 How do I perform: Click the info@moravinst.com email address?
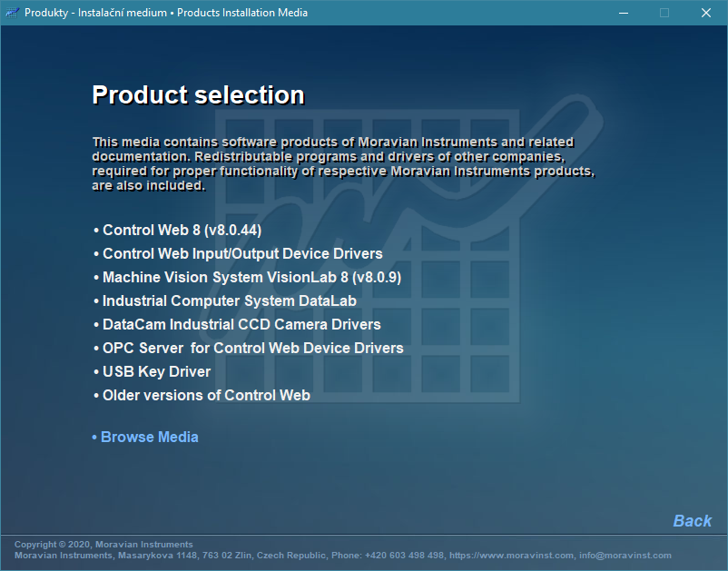click(625, 555)
